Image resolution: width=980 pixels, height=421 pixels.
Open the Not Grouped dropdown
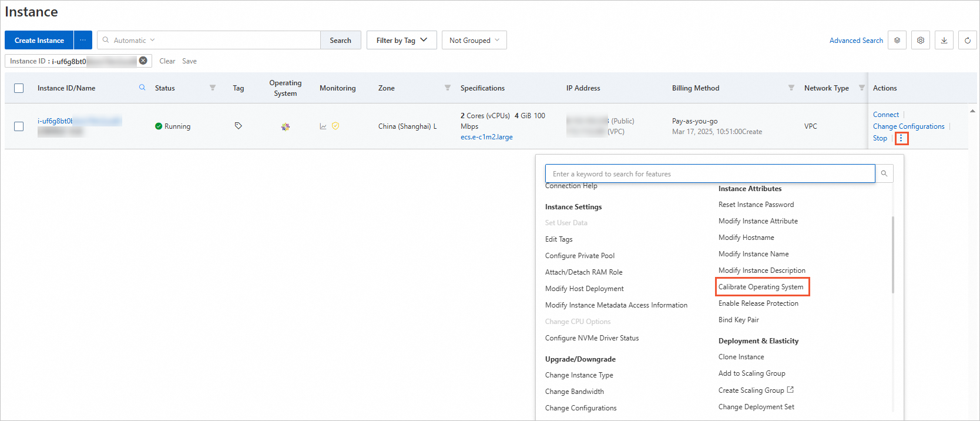474,41
